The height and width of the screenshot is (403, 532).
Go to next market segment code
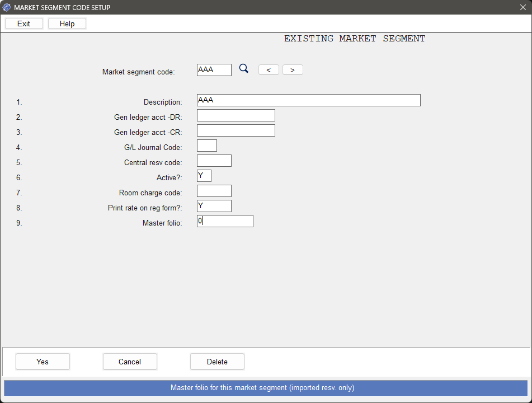click(x=293, y=70)
